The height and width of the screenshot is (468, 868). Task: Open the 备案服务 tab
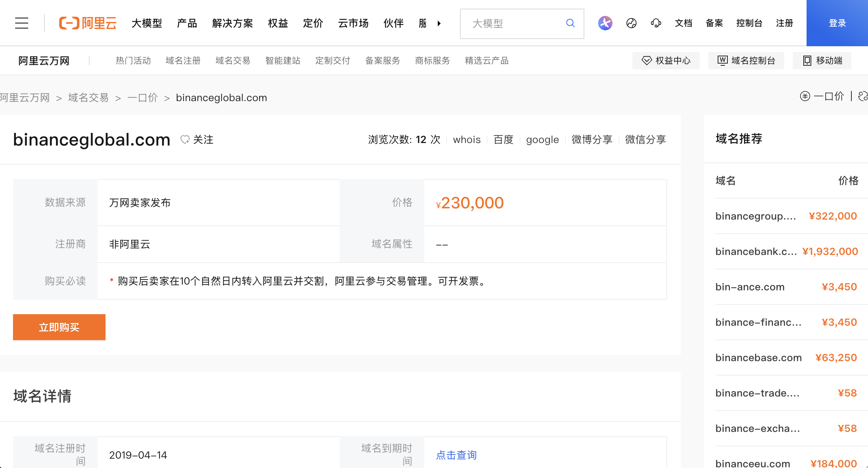tap(383, 60)
